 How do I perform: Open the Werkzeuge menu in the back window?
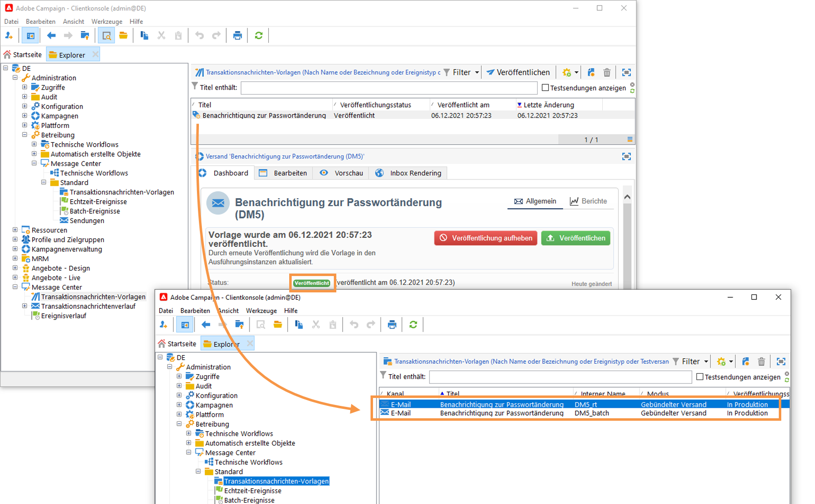107,22
